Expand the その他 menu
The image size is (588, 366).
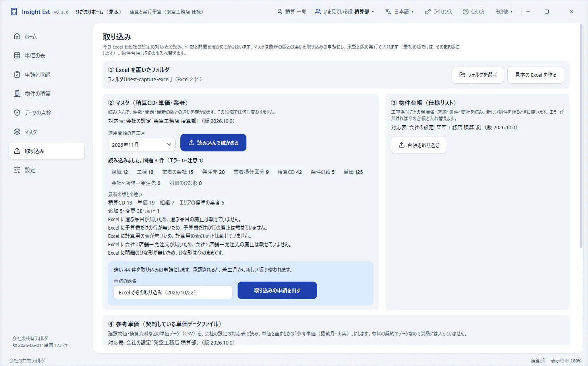504,12
